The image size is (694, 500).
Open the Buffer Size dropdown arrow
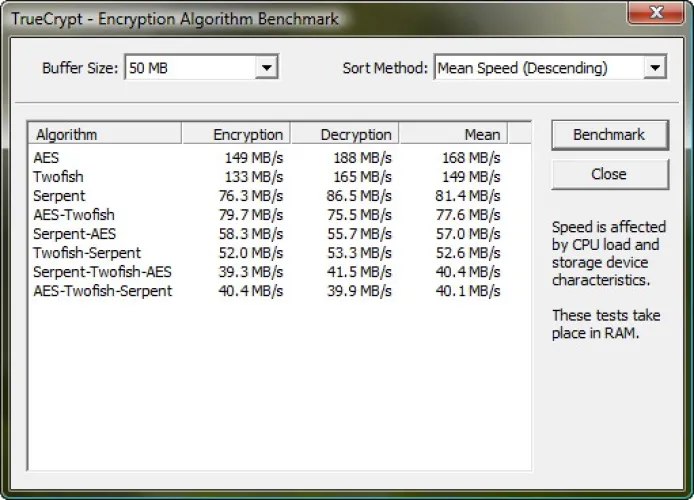click(x=266, y=68)
